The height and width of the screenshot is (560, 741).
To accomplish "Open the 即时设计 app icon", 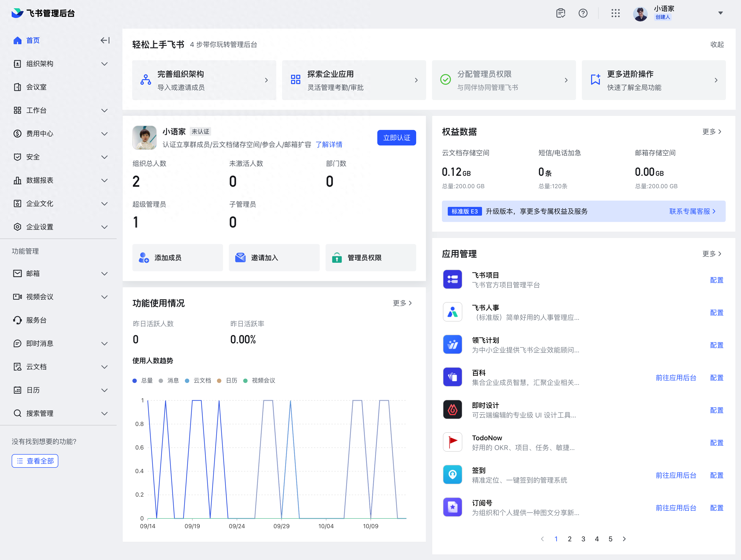I will [453, 410].
